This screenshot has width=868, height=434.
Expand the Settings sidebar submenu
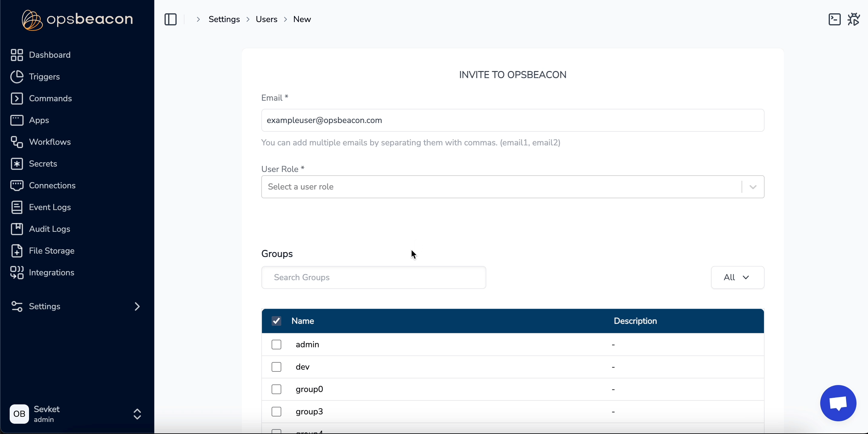137,306
